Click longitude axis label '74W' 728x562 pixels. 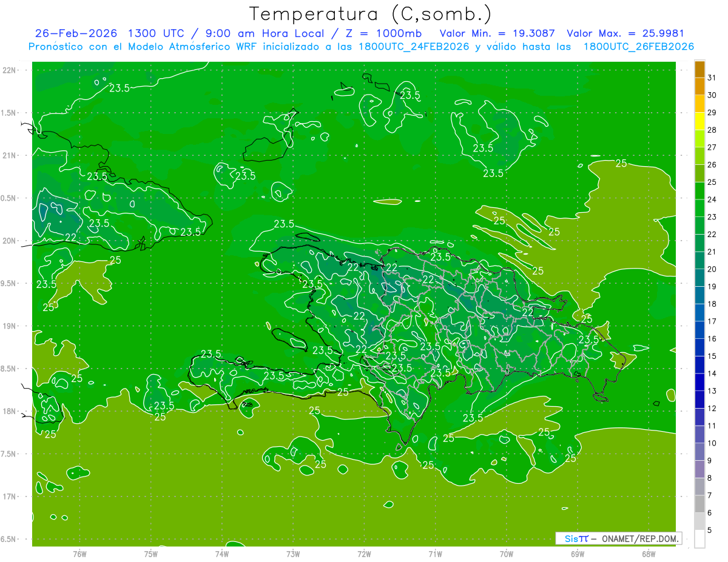pyautogui.click(x=222, y=554)
